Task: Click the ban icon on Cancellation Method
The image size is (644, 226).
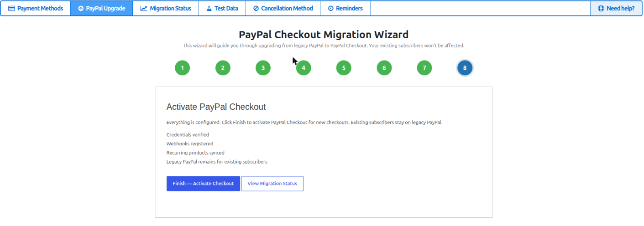Action: (x=256, y=8)
